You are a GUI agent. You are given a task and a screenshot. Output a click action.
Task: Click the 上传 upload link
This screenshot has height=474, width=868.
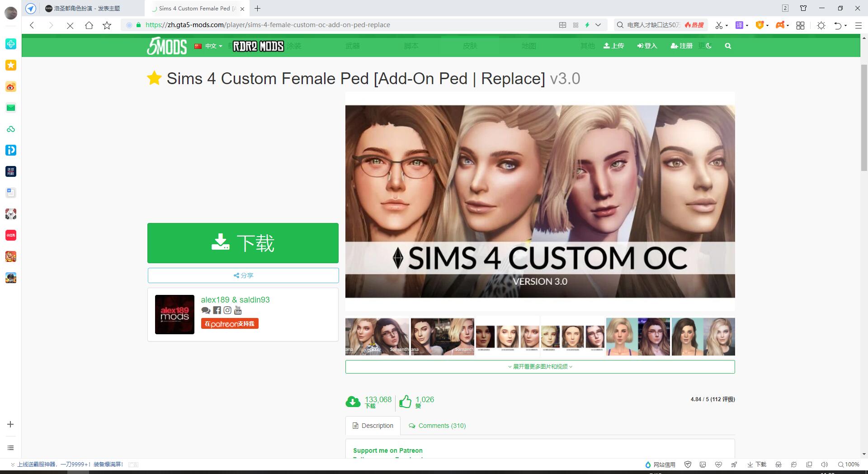click(613, 46)
